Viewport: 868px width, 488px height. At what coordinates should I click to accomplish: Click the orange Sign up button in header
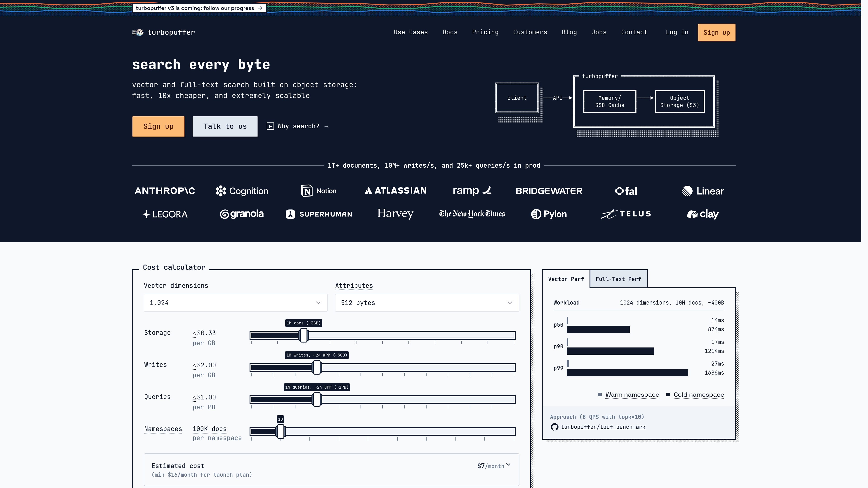click(716, 33)
